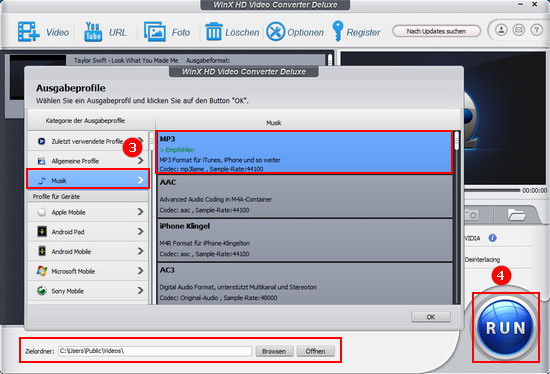Image resolution: width=550 pixels, height=374 pixels.
Task: Choose the MP3 output profile
Action: tap(304, 152)
